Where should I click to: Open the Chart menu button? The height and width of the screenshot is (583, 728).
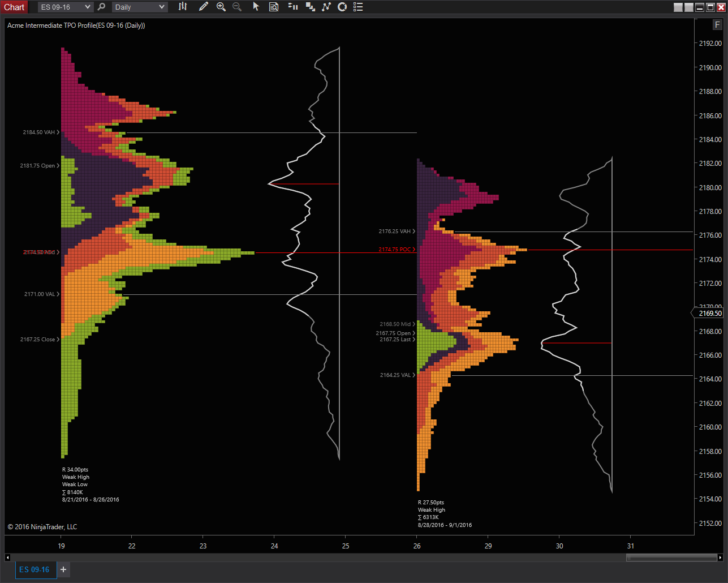tap(14, 7)
